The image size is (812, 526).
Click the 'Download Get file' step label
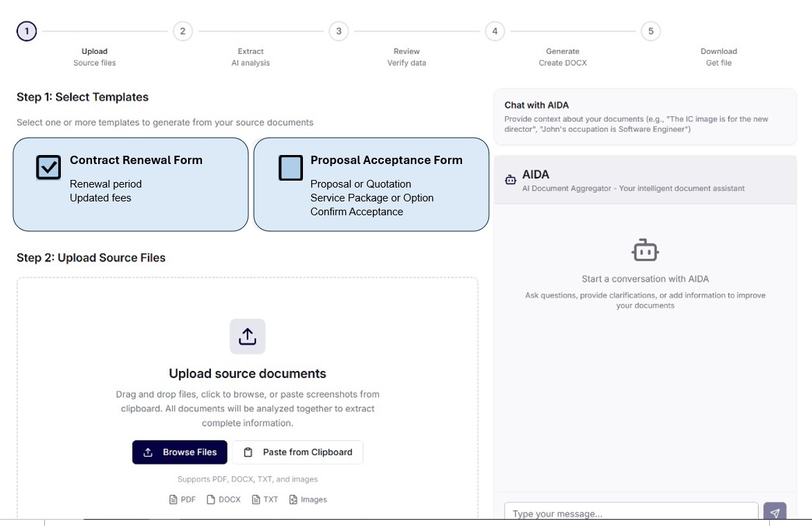tap(719, 57)
